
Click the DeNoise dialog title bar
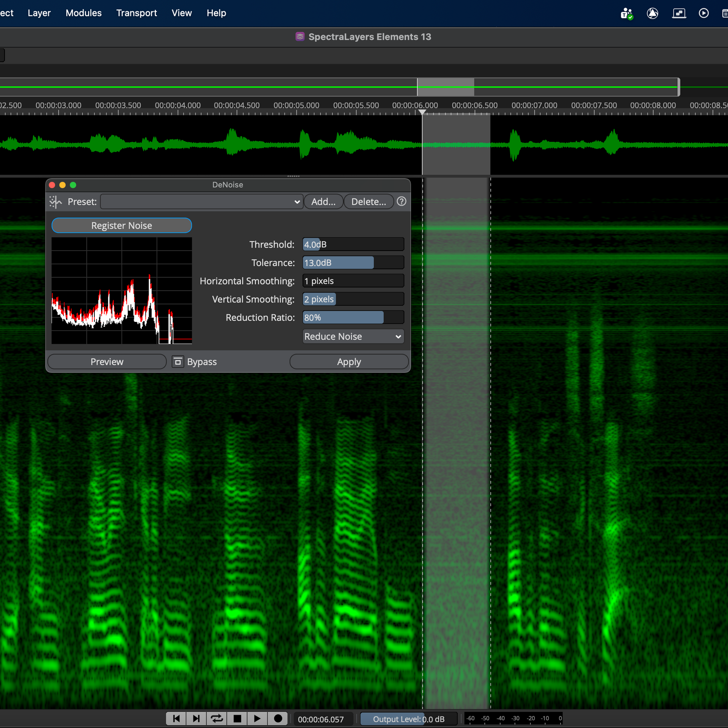228,185
